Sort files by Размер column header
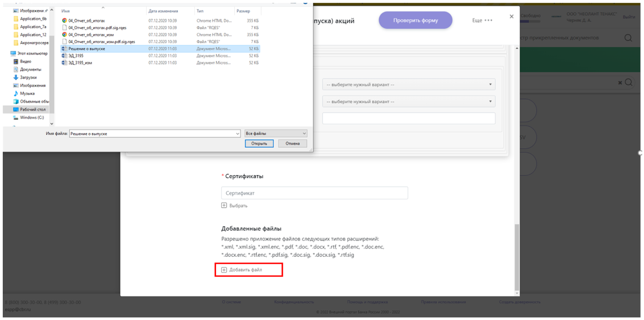Viewport: 644px width, 320px height. [x=243, y=11]
